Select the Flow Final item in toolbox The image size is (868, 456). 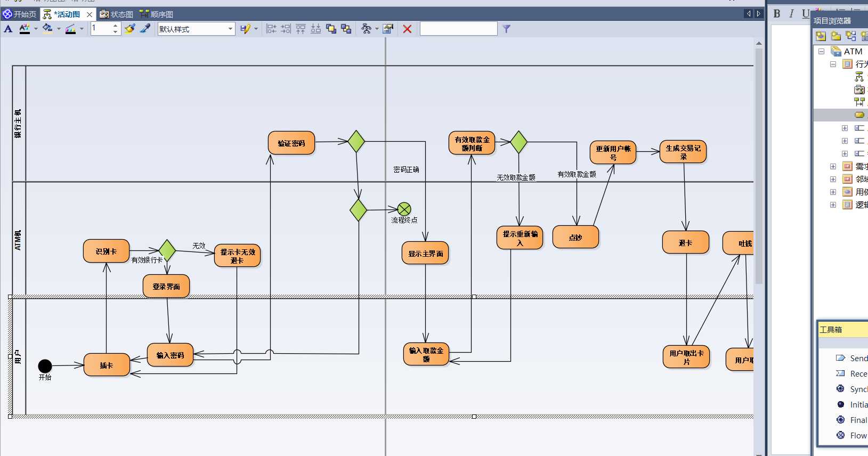tap(851, 435)
